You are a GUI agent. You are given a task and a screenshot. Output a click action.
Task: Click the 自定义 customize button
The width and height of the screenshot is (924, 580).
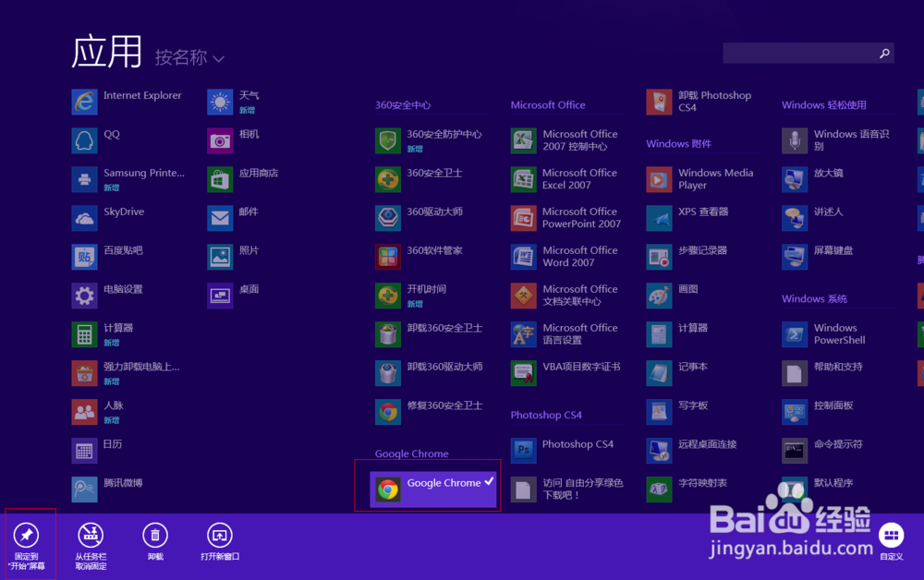click(891, 542)
